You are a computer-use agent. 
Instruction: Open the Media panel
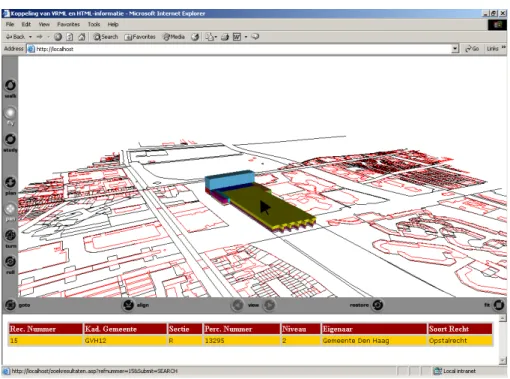(174, 37)
